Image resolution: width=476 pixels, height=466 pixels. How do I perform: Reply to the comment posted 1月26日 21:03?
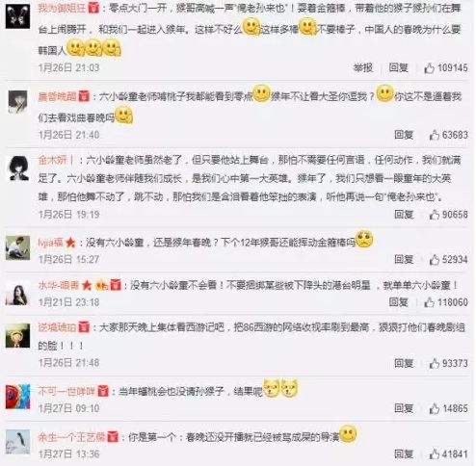pos(398,67)
